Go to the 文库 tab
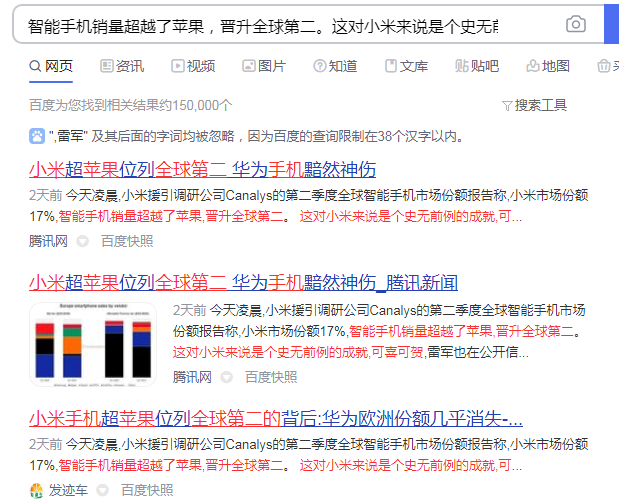The width and height of the screenshot is (619, 504). click(406, 66)
